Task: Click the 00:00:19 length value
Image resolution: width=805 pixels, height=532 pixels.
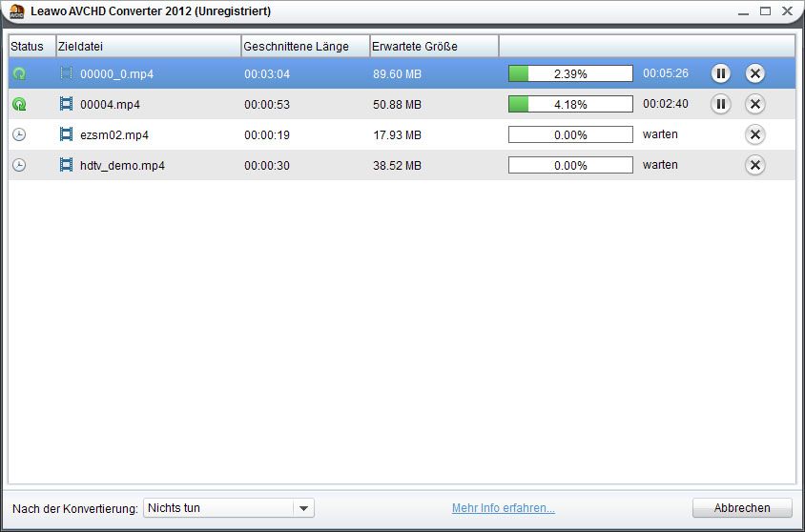Action: (267, 135)
